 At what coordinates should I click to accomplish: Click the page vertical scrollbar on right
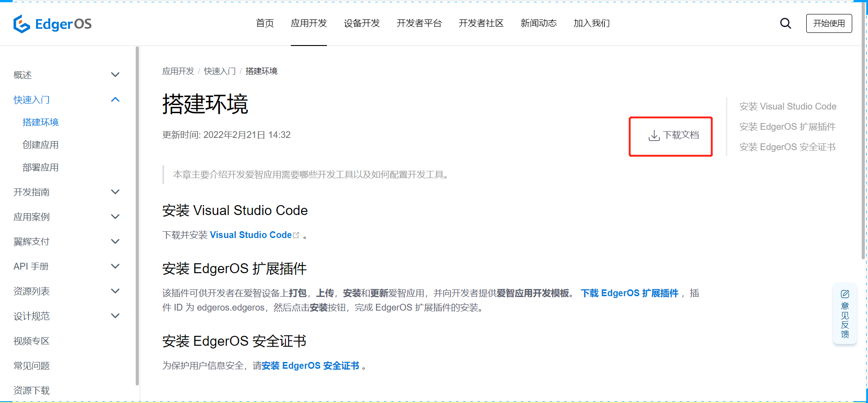pos(863,131)
